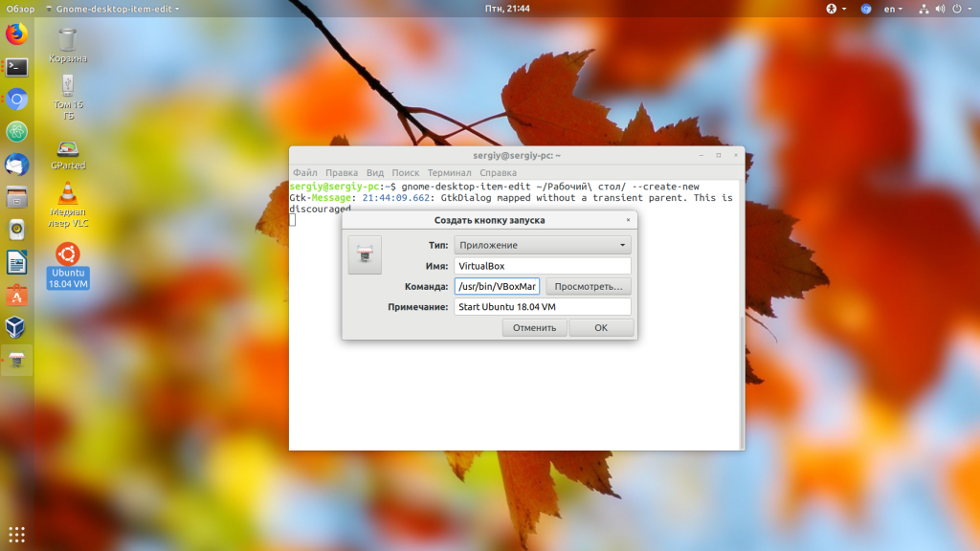The image size is (980, 551).
Task: Click the Примечание comment field
Action: pos(542,307)
